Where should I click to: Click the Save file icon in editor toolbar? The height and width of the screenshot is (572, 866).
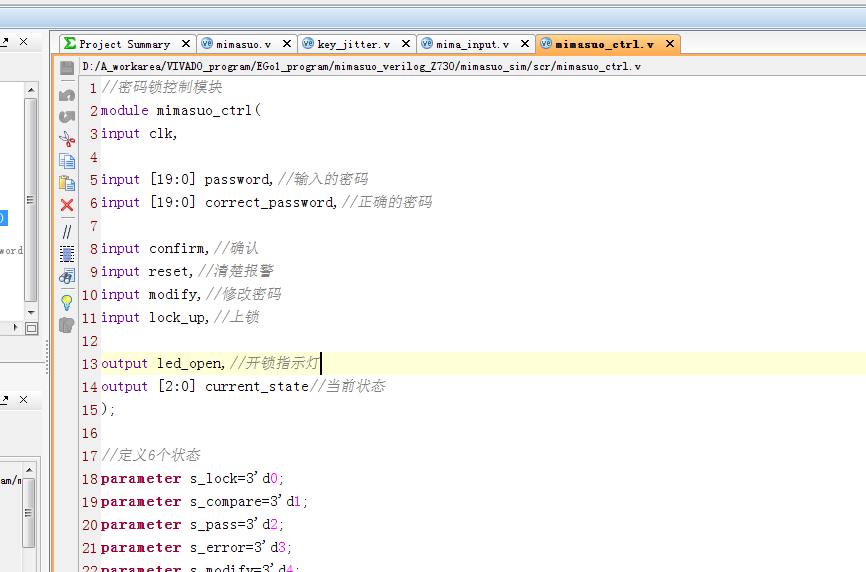tap(67, 67)
